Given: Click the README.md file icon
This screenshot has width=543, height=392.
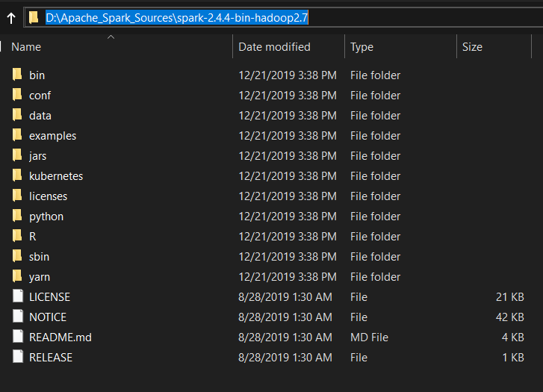Looking at the screenshot, I should click(18, 337).
